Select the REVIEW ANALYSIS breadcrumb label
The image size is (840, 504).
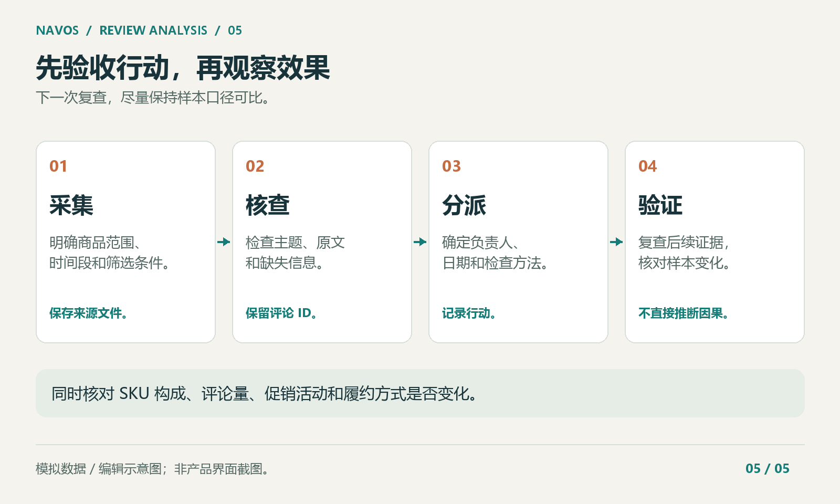click(x=153, y=30)
